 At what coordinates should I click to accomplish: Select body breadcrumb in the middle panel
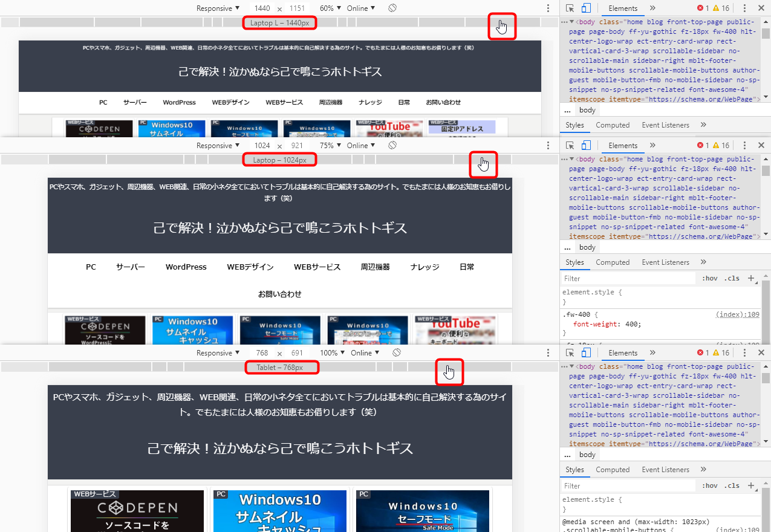[587, 247]
